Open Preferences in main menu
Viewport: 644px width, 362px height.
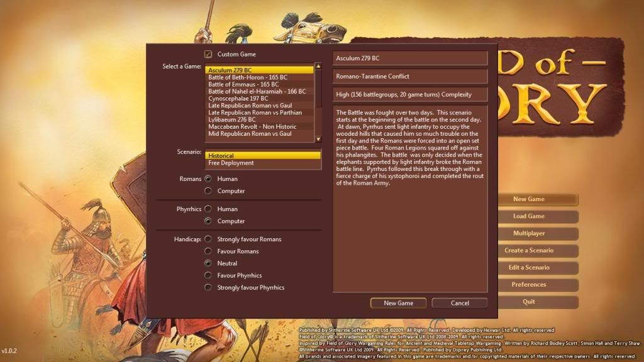[528, 285]
